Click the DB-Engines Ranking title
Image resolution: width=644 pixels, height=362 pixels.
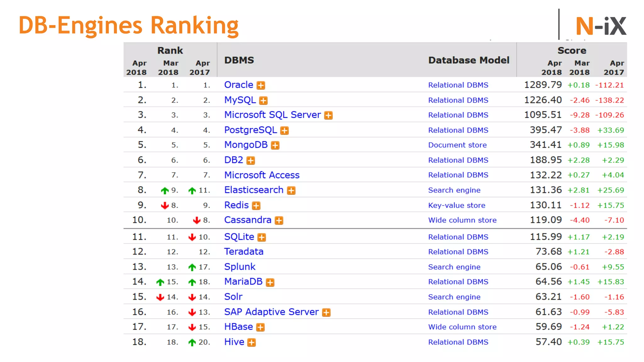129,26
